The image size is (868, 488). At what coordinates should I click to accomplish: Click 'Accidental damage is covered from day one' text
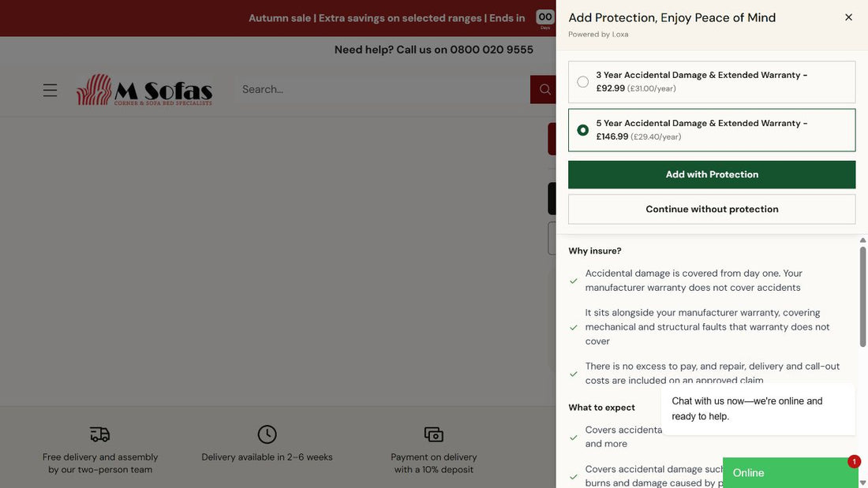click(x=694, y=281)
